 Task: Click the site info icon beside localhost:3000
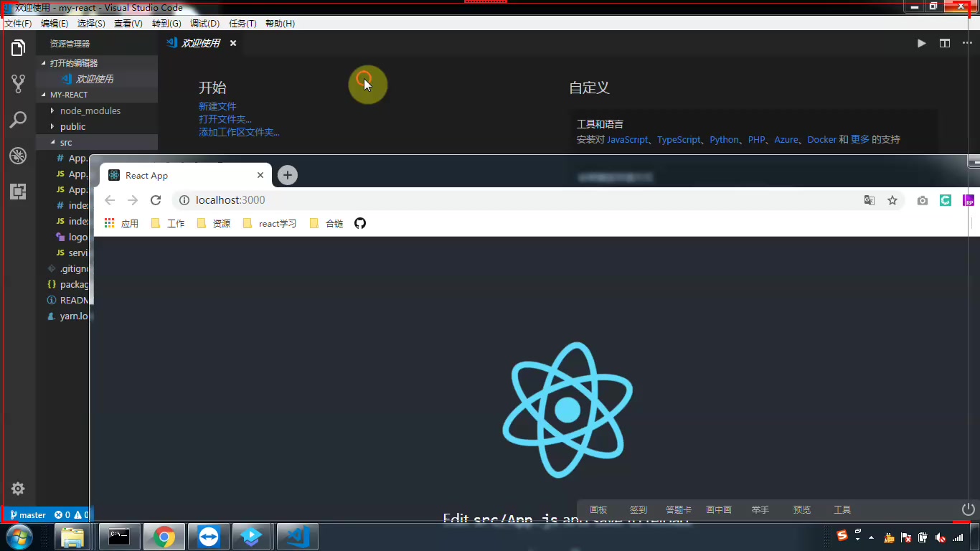point(184,200)
